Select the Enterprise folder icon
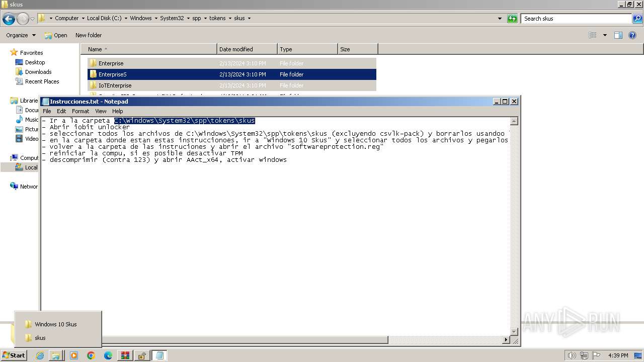 click(x=93, y=63)
